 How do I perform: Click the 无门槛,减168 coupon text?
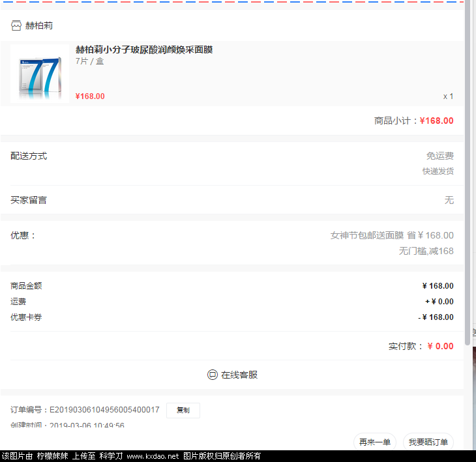[426, 251]
